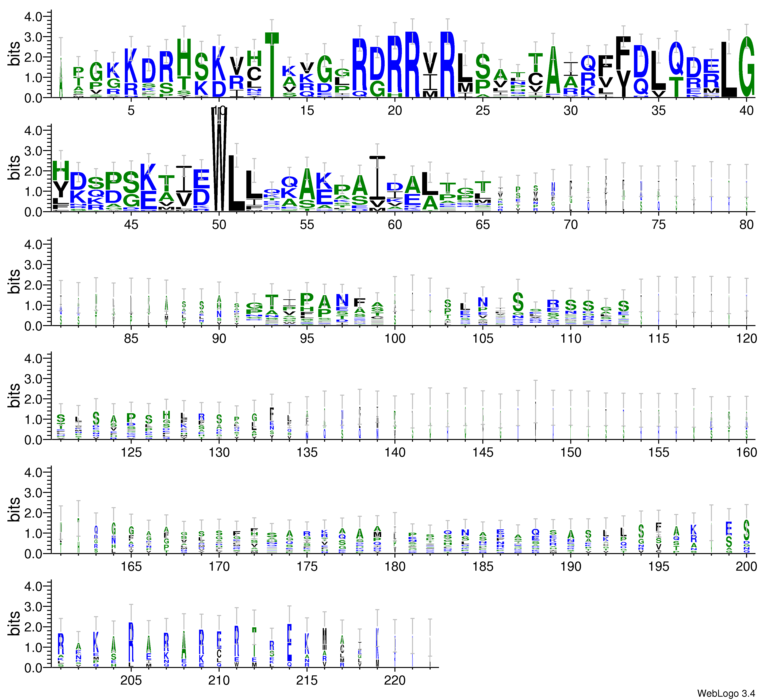Click the blue R at position 23
The image size is (775, 700).
click(447, 65)
